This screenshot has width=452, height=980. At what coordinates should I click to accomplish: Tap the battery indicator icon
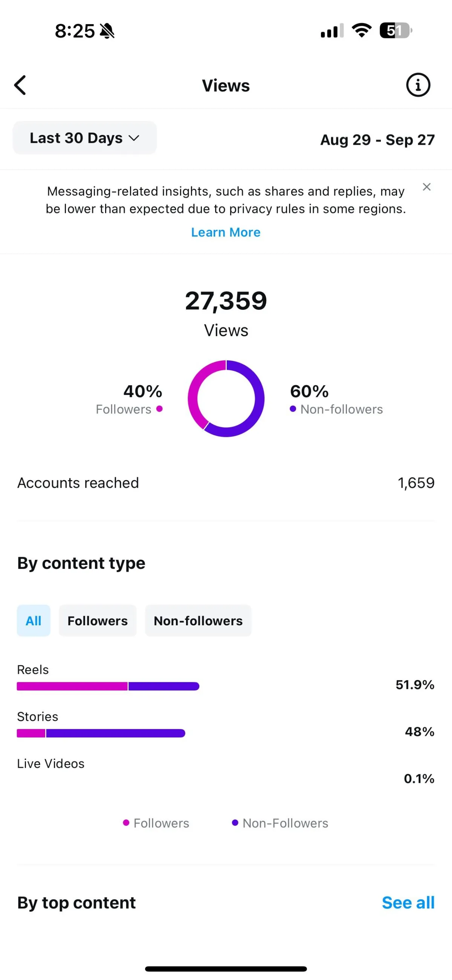click(x=396, y=31)
